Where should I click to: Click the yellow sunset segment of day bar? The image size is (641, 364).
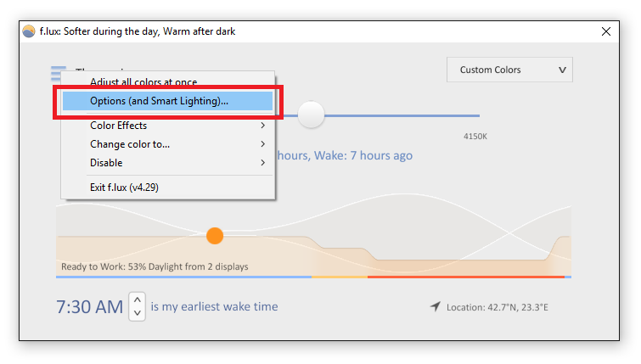[340, 277]
